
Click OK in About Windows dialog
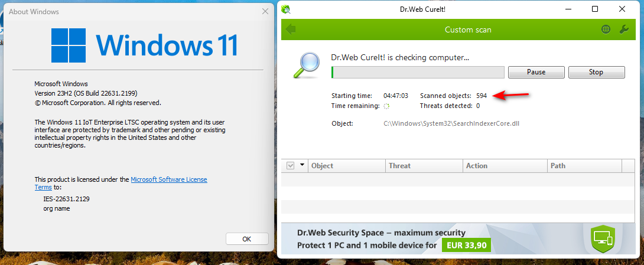247,239
